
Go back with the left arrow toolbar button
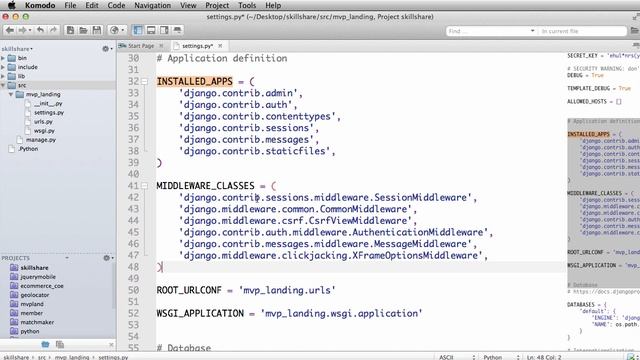pyautogui.click(x=10, y=30)
